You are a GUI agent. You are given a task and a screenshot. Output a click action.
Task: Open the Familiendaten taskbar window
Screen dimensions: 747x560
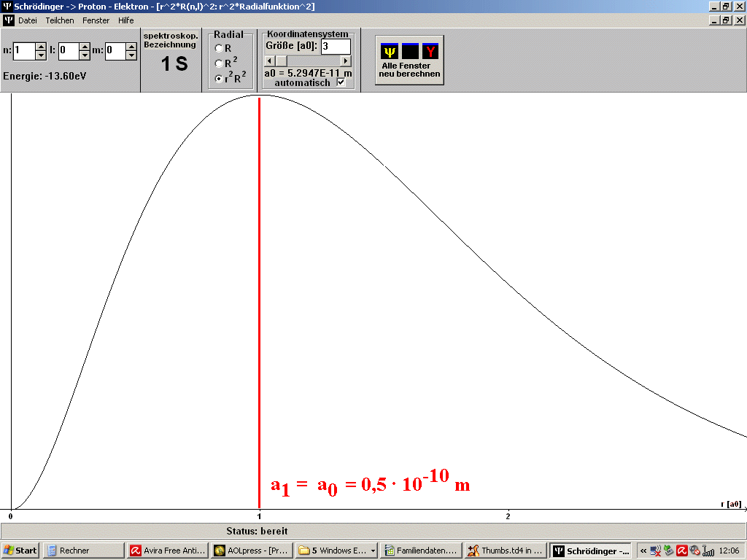422,551
